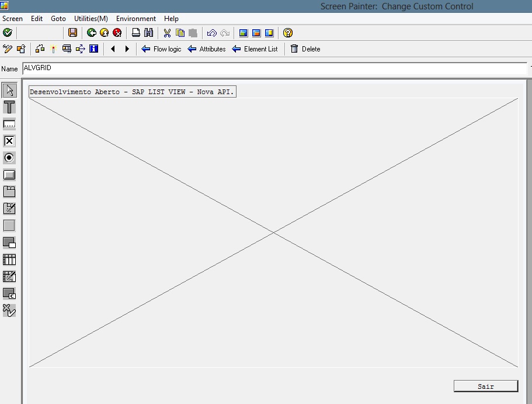Select the Tabstrip control tool

(9, 192)
